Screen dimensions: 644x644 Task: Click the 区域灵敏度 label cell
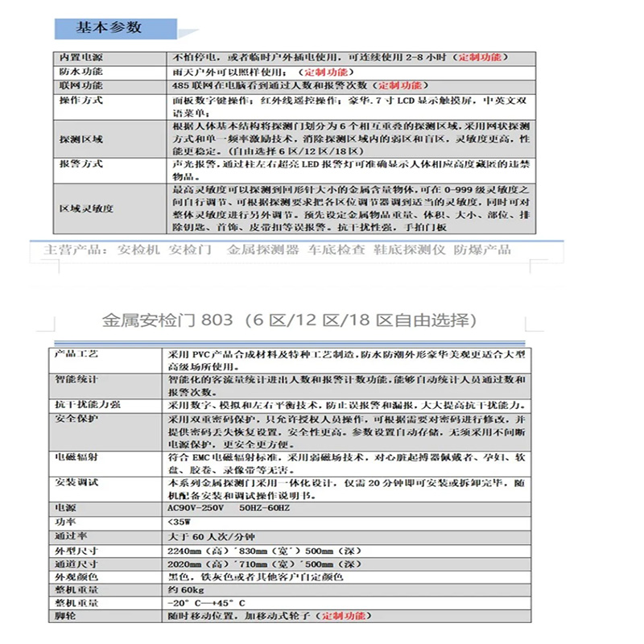86,208
